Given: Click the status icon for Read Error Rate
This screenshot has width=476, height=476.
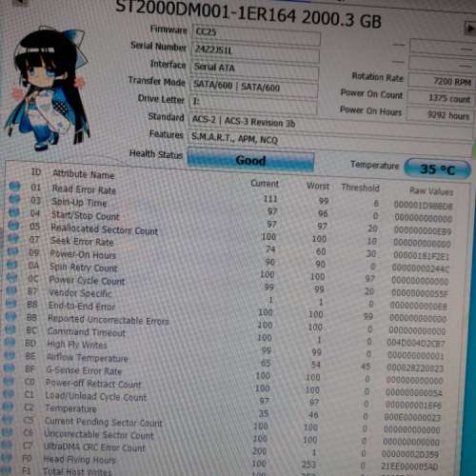Looking at the screenshot, I should (14, 187).
